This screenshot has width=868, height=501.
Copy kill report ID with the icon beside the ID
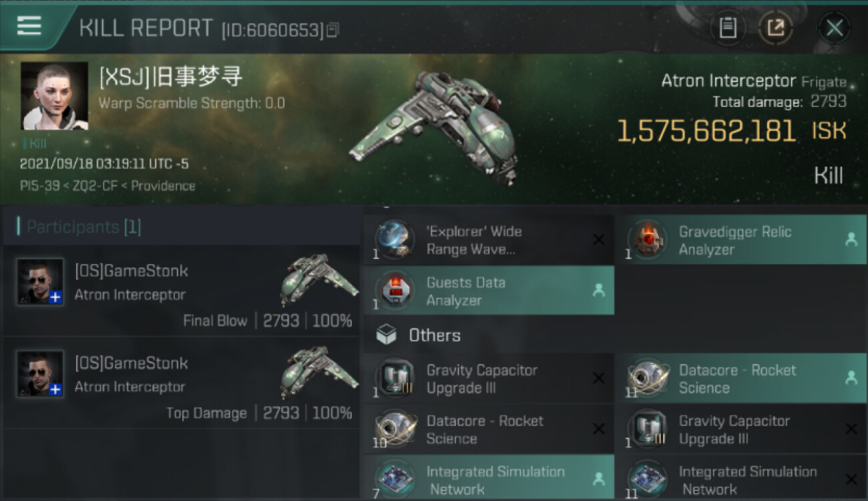click(x=333, y=29)
